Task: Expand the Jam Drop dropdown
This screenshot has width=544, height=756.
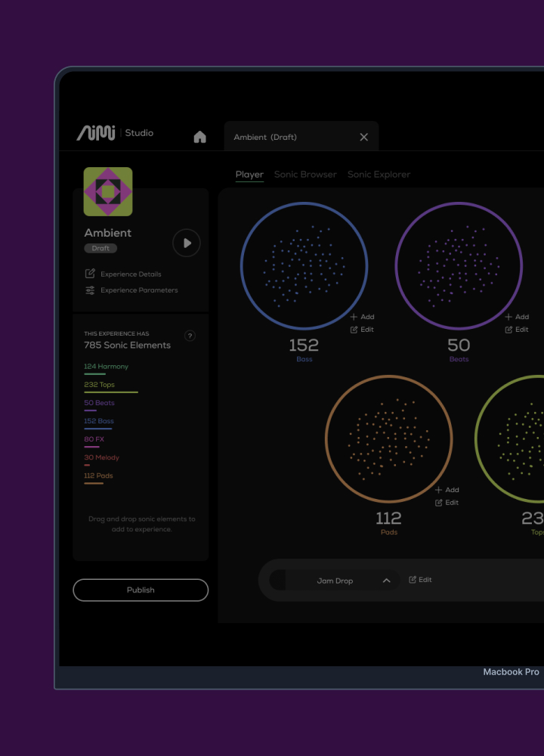Action: [386, 581]
